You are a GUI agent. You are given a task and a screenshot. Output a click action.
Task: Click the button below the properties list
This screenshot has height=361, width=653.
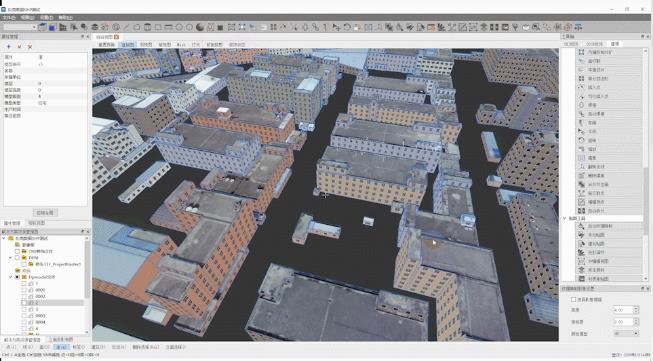point(45,212)
